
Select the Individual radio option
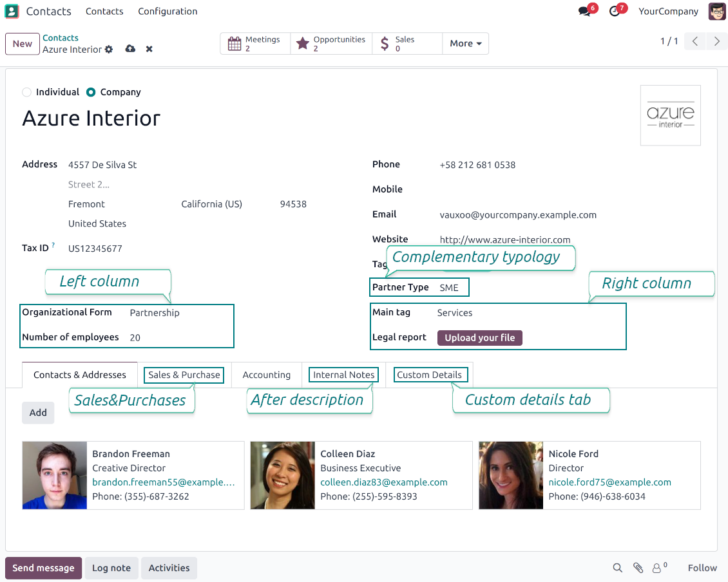(27, 92)
